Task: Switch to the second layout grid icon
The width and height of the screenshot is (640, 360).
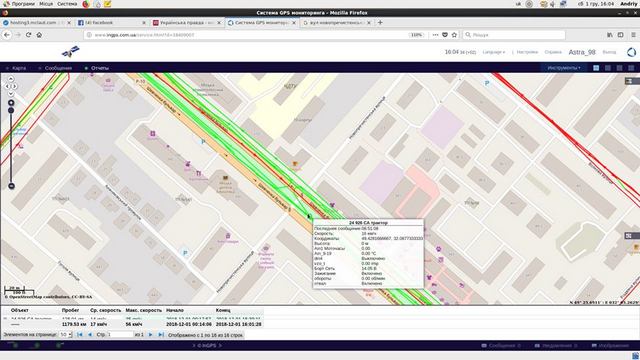Action: coord(608,68)
